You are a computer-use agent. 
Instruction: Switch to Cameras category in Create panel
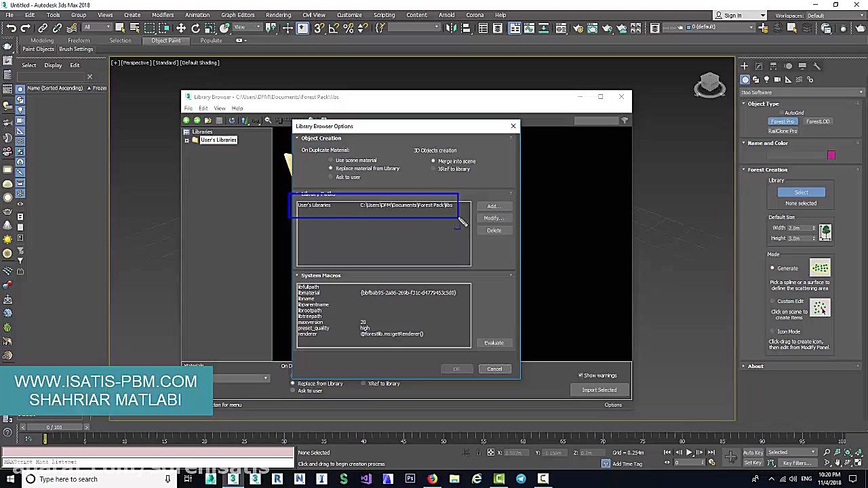[x=777, y=79]
